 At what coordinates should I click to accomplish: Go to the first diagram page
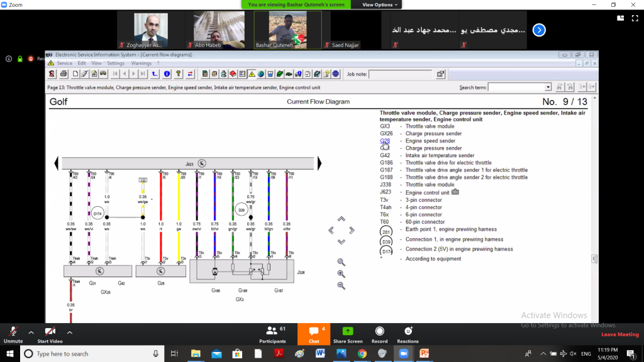116,74
